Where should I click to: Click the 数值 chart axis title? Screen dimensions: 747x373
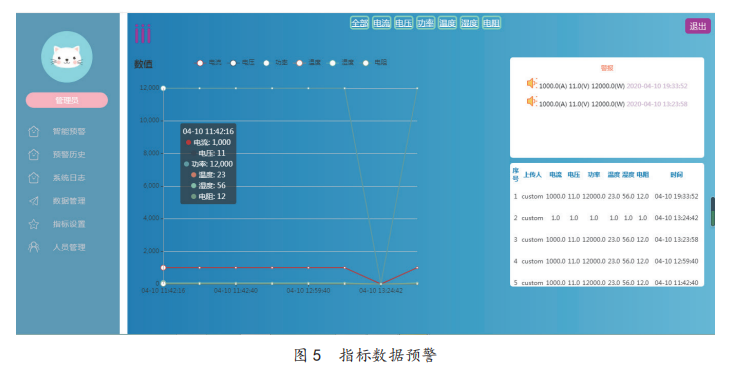pyautogui.click(x=143, y=64)
